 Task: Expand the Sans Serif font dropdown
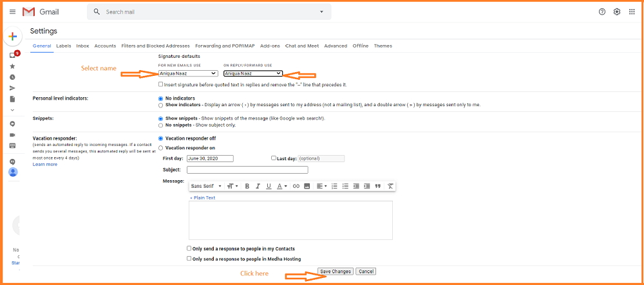click(x=206, y=186)
